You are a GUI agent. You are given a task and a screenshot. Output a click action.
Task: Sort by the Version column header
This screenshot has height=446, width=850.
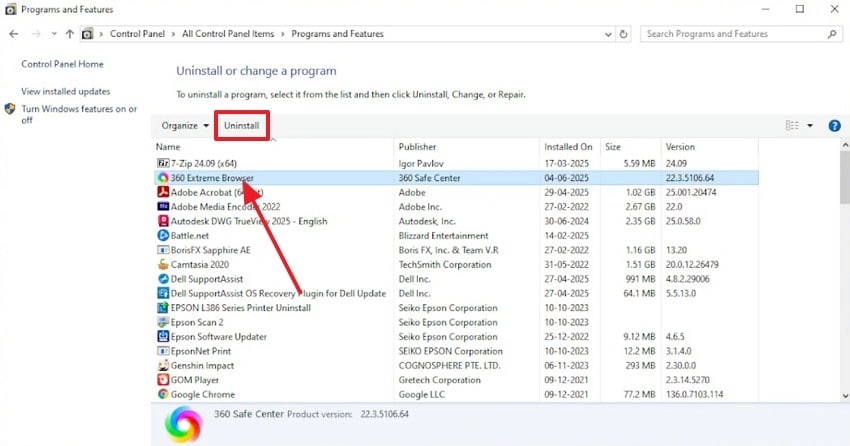710,147
